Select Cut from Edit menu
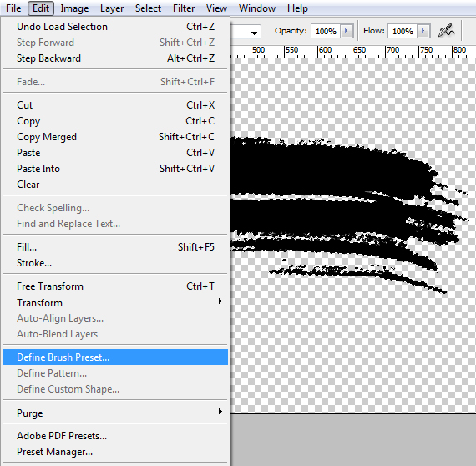 (115, 105)
